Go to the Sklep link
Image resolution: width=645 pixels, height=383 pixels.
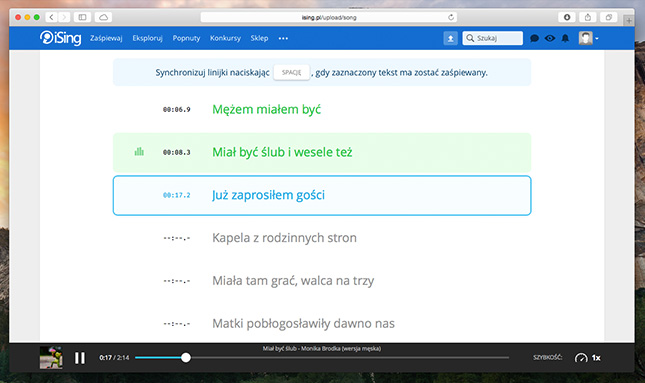(259, 38)
